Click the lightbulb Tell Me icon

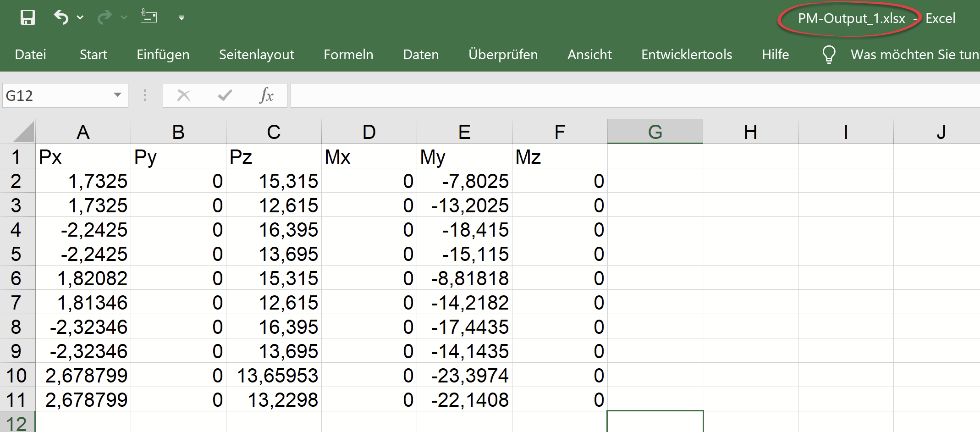[x=828, y=54]
